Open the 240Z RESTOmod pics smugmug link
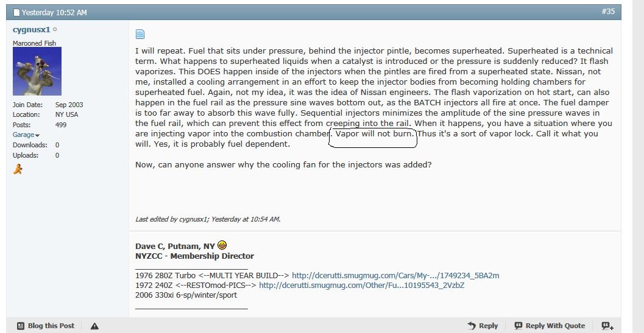This screenshot has height=333, width=644. click(x=361, y=286)
